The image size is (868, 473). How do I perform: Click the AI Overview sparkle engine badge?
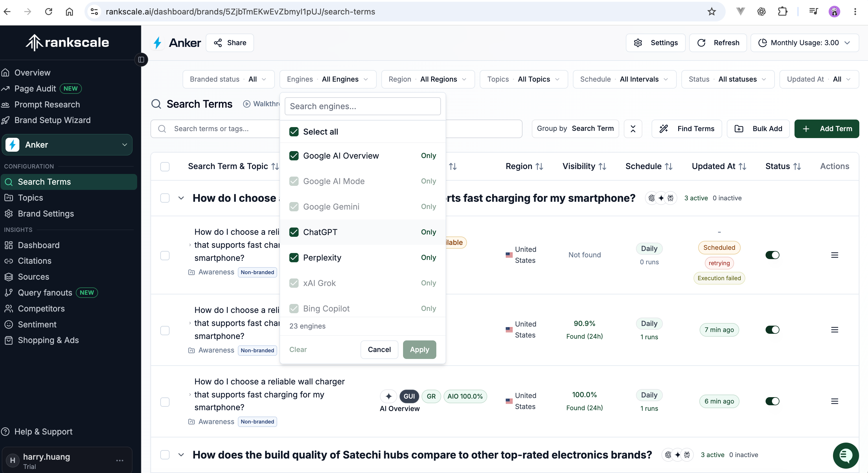tap(389, 397)
